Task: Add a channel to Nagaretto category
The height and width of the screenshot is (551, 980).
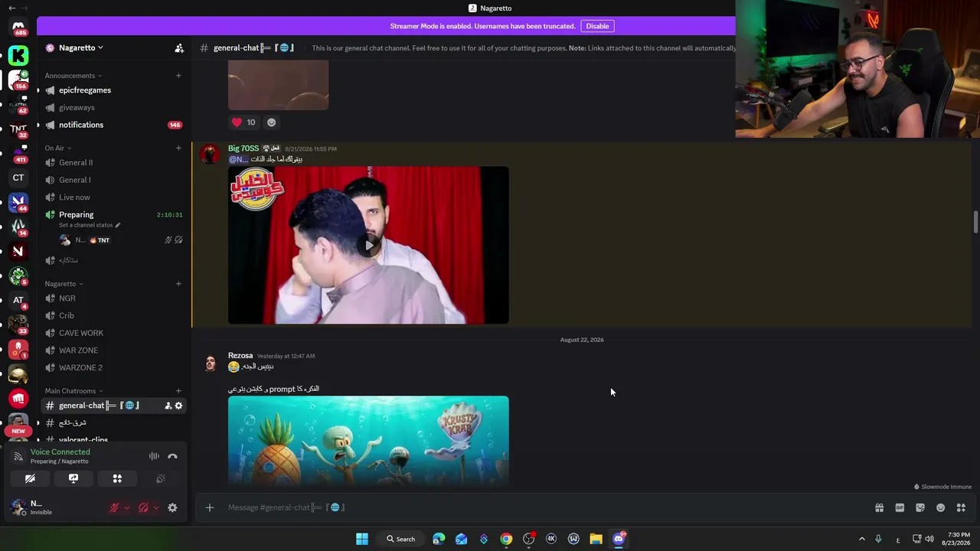Action: click(178, 283)
